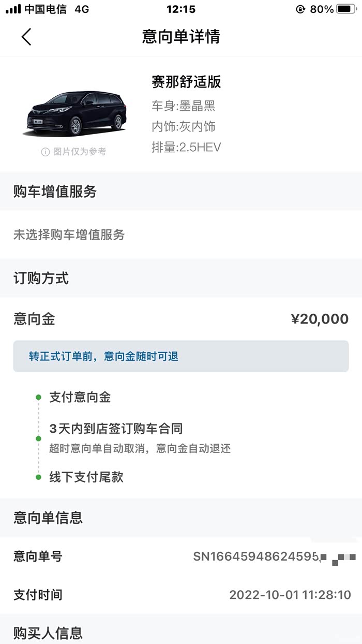
Task: Tap the 订购方式 section header
Action: tap(41, 279)
